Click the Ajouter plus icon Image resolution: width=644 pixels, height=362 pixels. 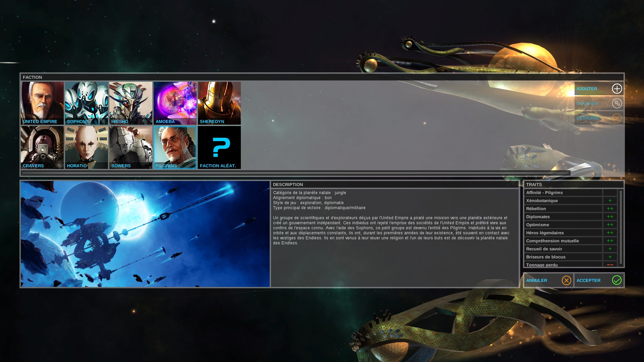click(x=616, y=88)
